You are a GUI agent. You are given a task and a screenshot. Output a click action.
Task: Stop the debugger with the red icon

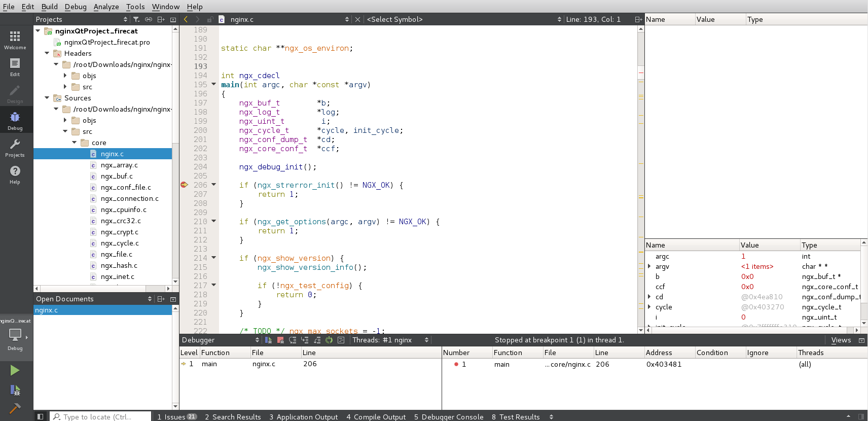point(280,340)
